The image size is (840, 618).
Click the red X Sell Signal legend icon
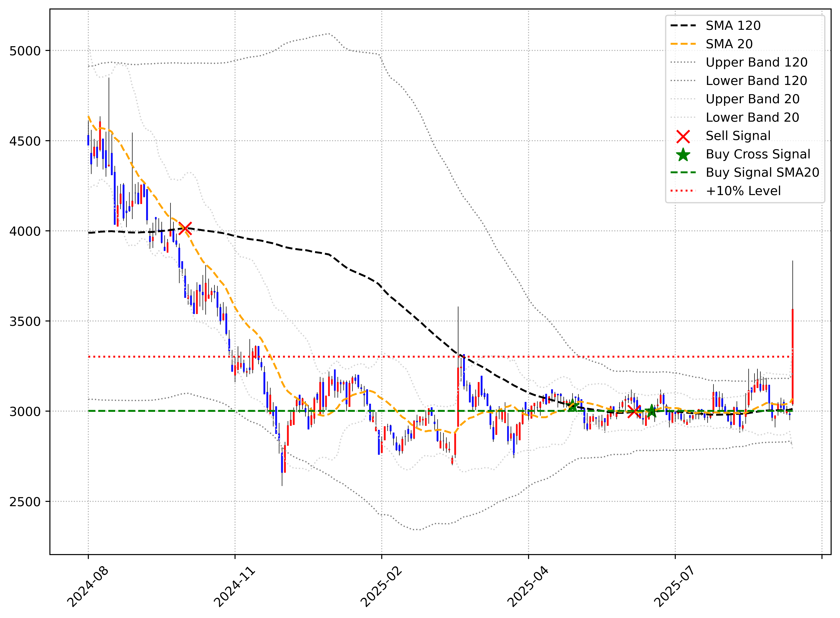pos(683,137)
